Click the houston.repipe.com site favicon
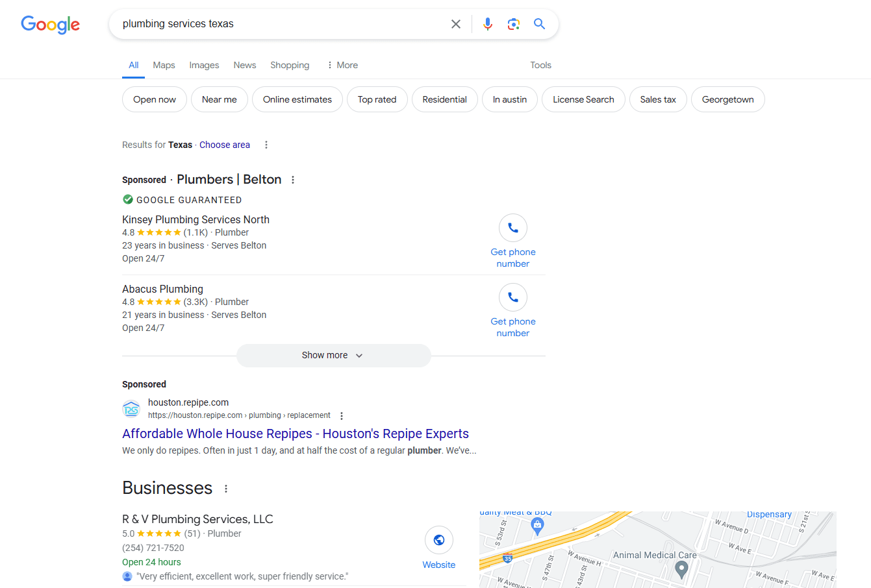 point(131,409)
